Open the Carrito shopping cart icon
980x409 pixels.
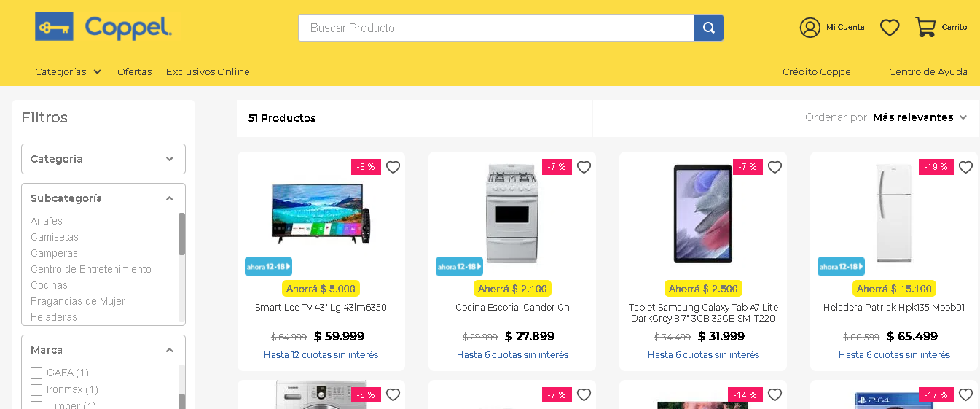click(x=925, y=28)
